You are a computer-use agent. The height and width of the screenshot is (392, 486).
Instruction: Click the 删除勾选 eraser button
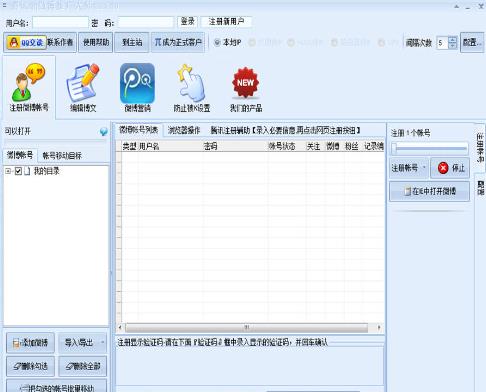click(x=30, y=366)
